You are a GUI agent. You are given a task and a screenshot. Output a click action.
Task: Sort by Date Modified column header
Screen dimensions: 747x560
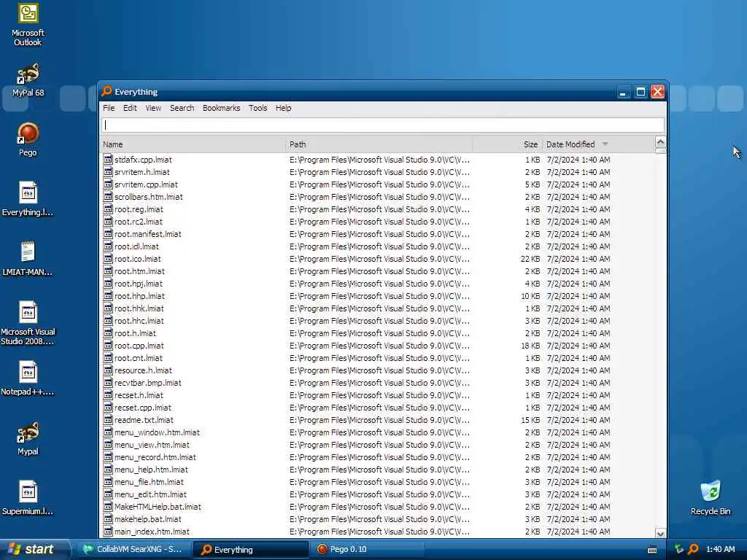598,144
